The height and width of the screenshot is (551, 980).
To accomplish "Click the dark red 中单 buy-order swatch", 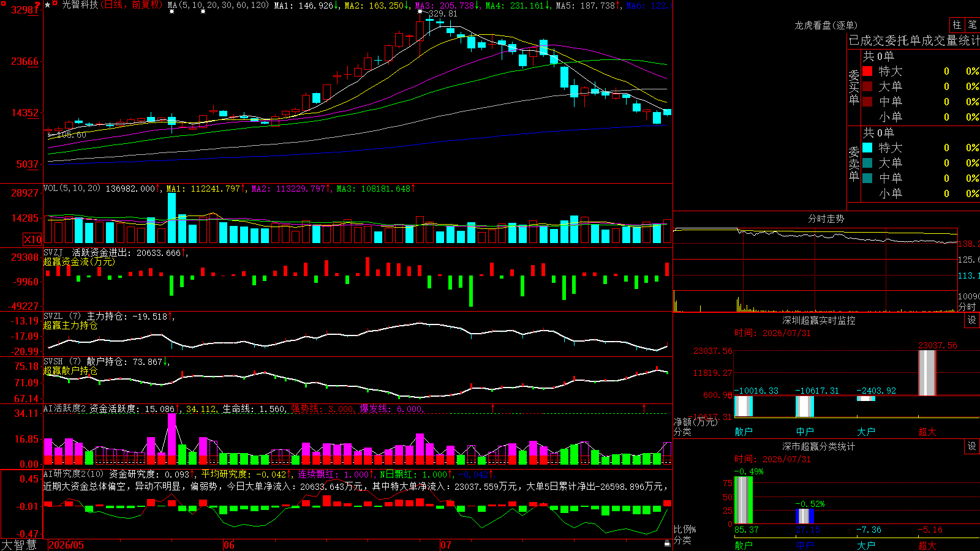I will click(867, 102).
